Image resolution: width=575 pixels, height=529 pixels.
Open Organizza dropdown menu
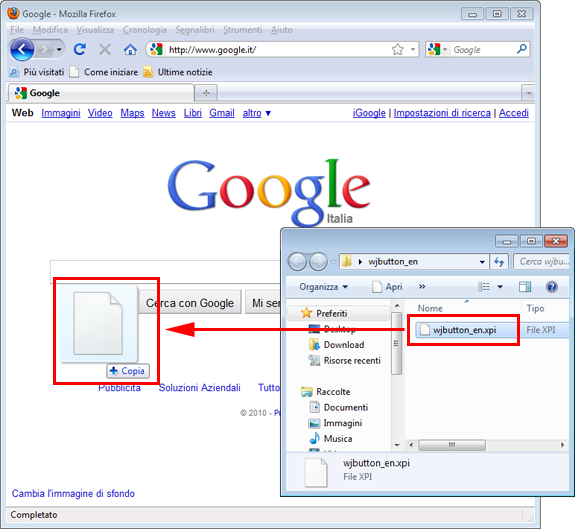click(x=323, y=287)
